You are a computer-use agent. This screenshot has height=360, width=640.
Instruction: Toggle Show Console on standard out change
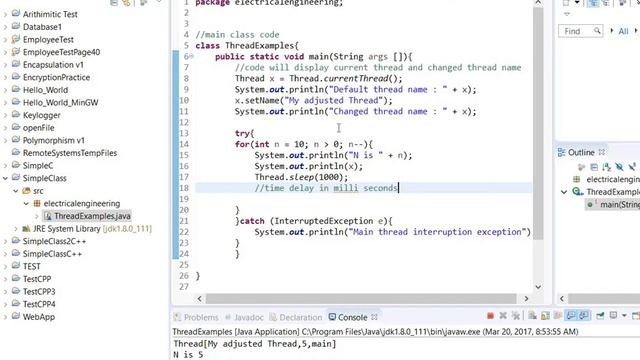click(x=571, y=316)
